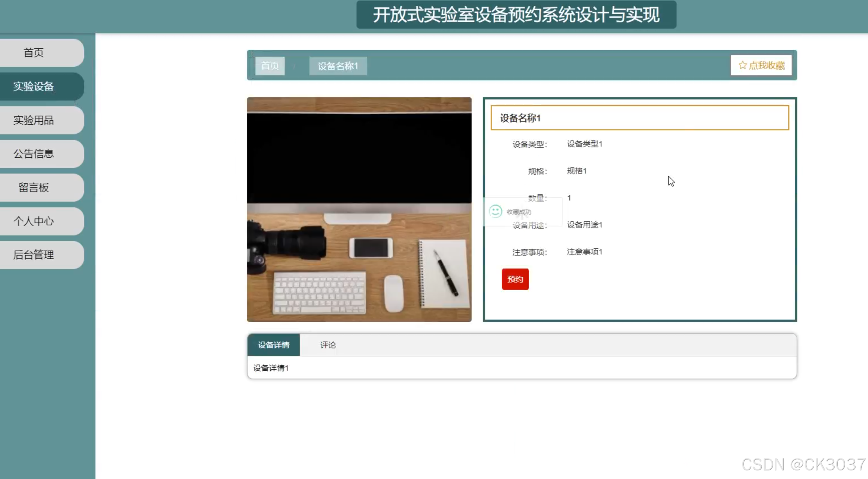Click the 设备名称1 title box
The height and width of the screenshot is (479, 868).
pyautogui.click(x=640, y=118)
